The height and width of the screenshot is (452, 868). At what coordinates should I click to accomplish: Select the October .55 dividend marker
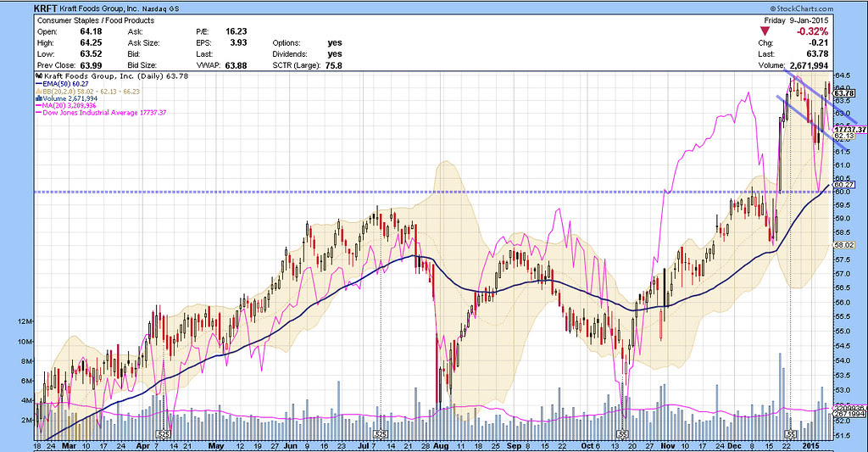click(623, 434)
